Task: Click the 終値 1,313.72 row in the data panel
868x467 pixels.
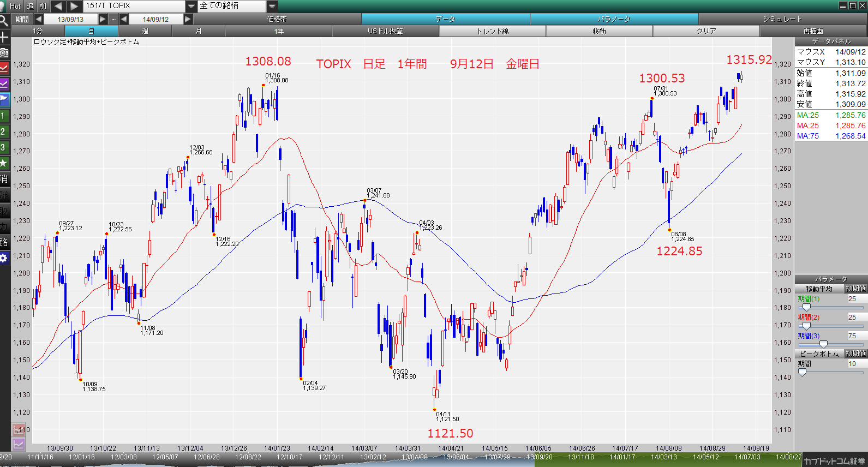Action: [831, 83]
